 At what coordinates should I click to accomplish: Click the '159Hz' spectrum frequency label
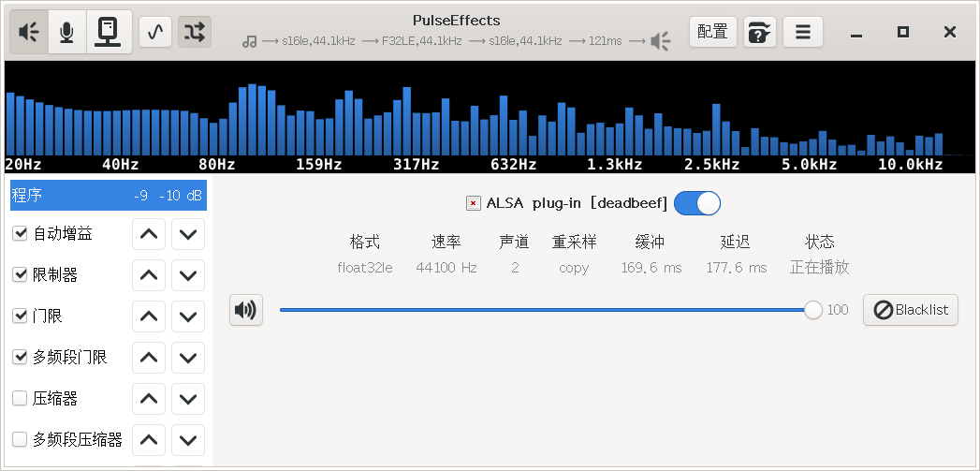319,165
